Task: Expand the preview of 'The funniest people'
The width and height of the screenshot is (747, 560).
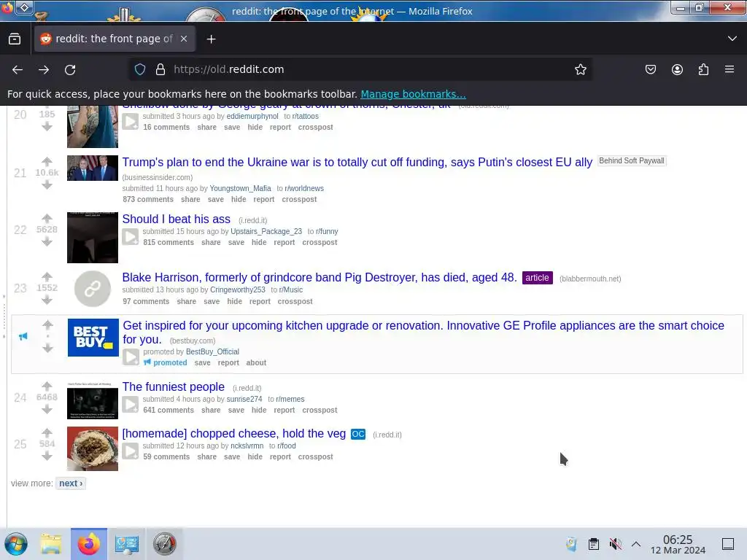Action: point(131,404)
